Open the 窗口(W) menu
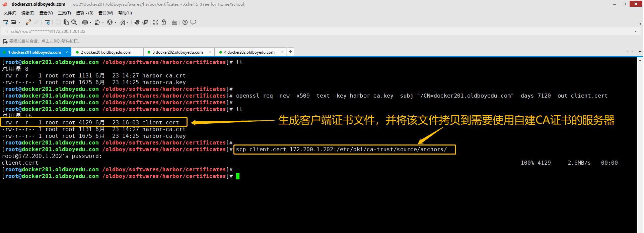The width and height of the screenshot is (644, 233). coord(106,13)
